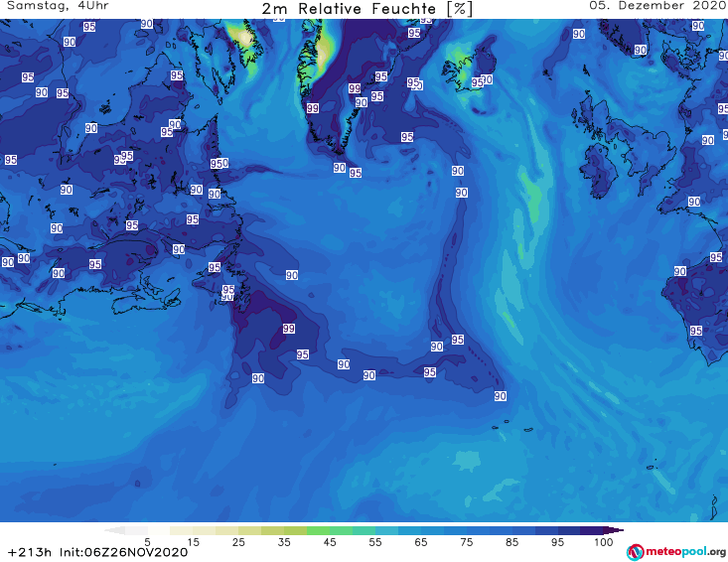Click the legend value '25'
The height and width of the screenshot is (562, 728).
[238, 541]
